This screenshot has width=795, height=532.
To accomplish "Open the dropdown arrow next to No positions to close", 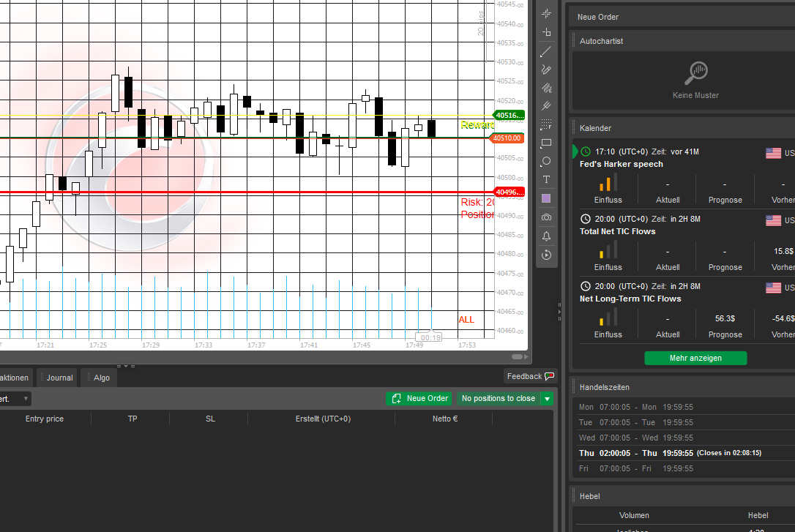I will [547, 399].
